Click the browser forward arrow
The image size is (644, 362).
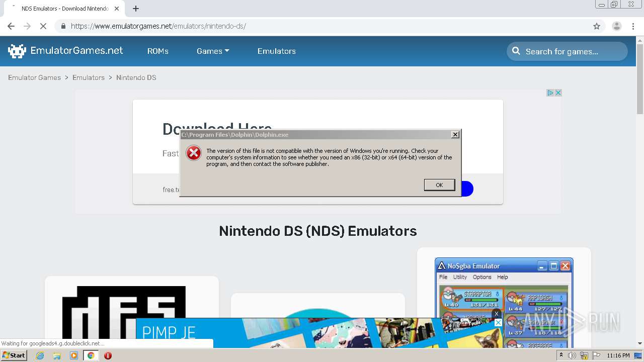(x=27, y=26)
